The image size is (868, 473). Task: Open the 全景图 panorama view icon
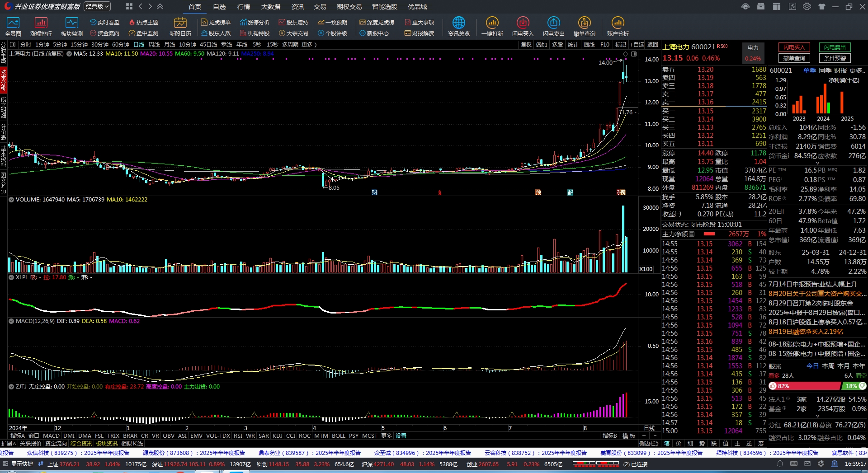(13, 27)
